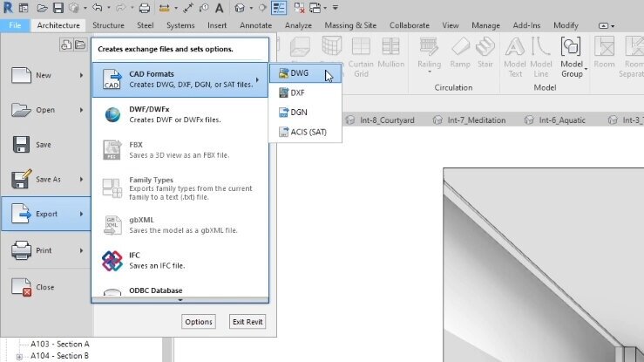Toggle Thin Lines icon in quick access toolbar
Image resolution: width=644 pixels, height=362 pixels.
(x=279, y=8)
